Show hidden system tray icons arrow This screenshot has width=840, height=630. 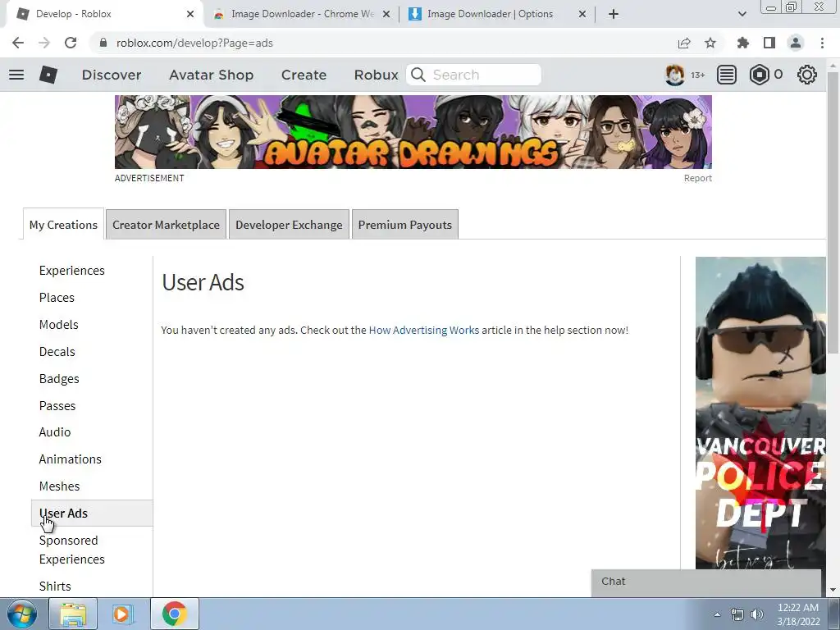[717, 614]
